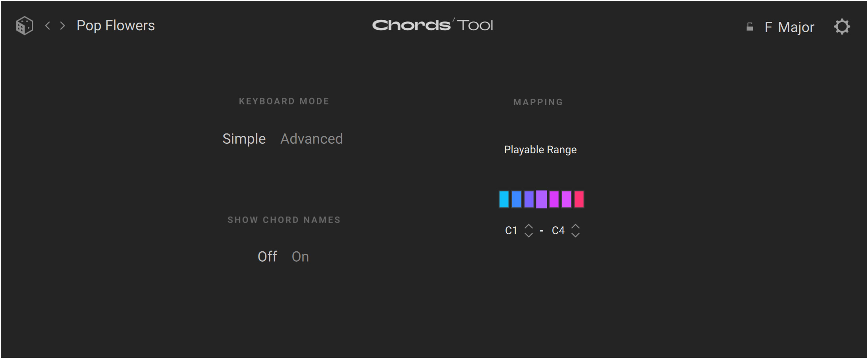Select Simple keyboard mode

click(244, 139)
